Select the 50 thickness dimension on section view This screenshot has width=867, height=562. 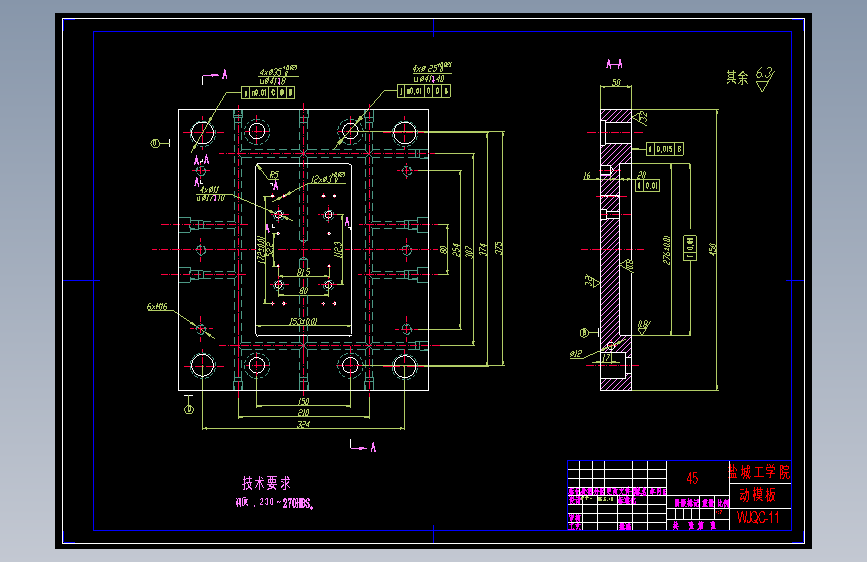616,82
